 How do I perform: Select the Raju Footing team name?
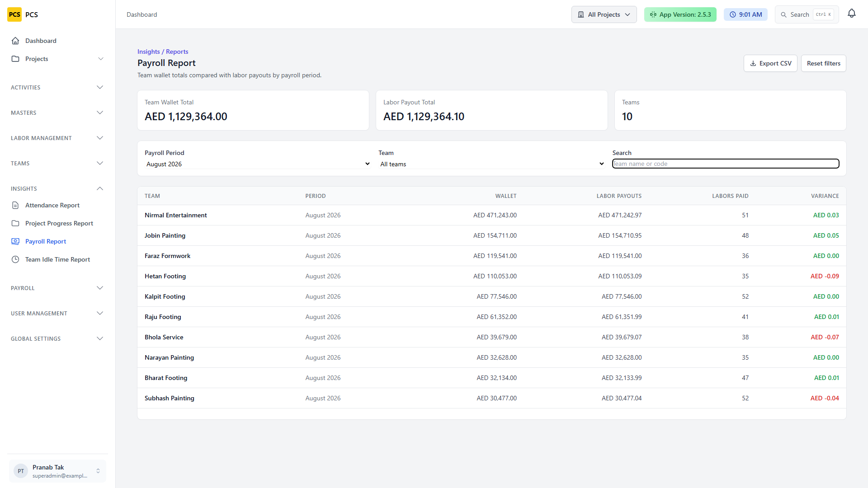(163, 317)
